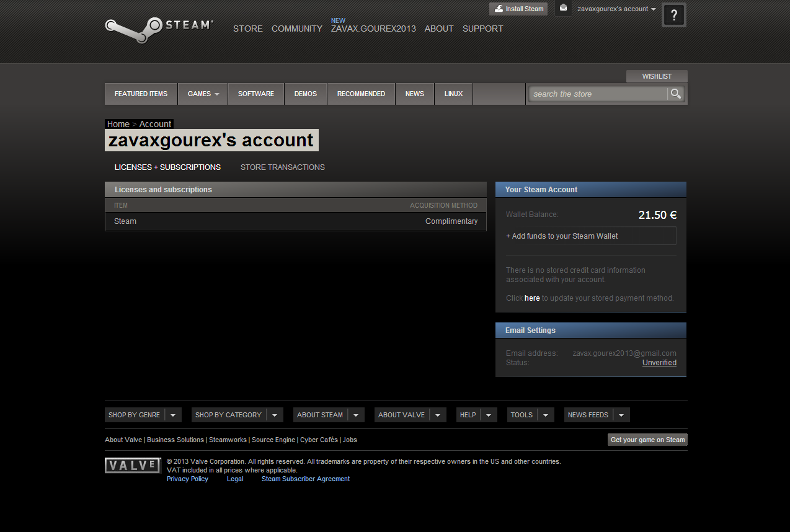This screenshot has width=790, height=532.
Task: Expand the ABOUT VALVE arrow
Action: click(x=438, y=415)
